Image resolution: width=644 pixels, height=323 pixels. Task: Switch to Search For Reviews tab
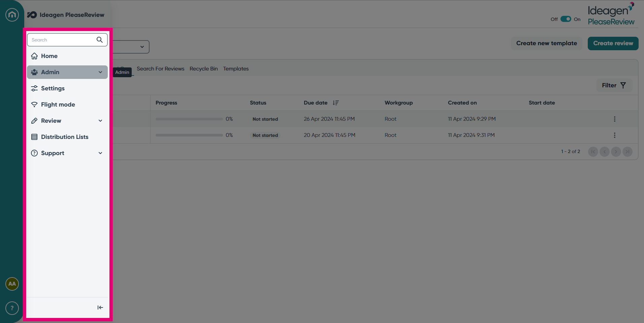[x=160, y=69]
